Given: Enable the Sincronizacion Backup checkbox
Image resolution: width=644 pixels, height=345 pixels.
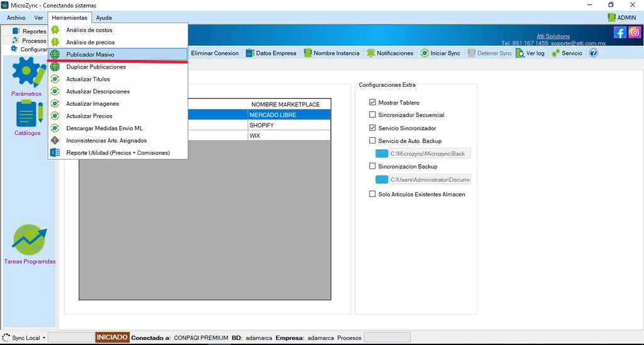Looking at the screenshot, I should tap(372, 166).
